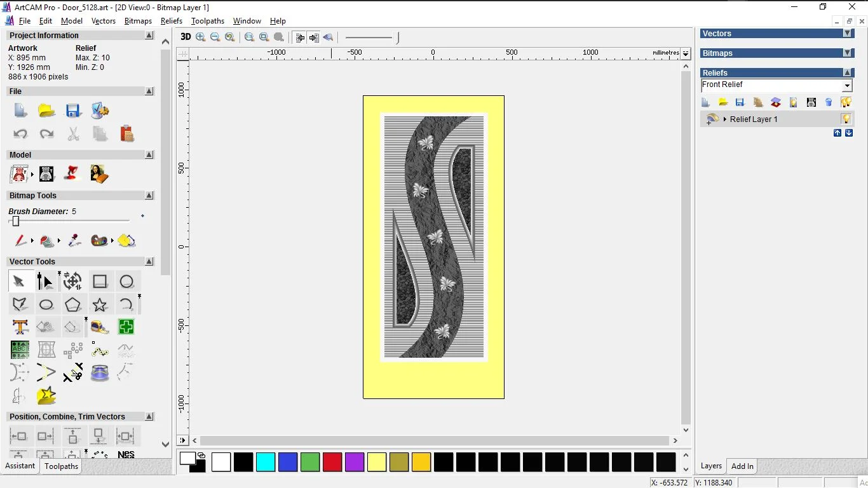Click the zoom in magnifier icon
Screen dimensions: 868x488
[201, 37]
